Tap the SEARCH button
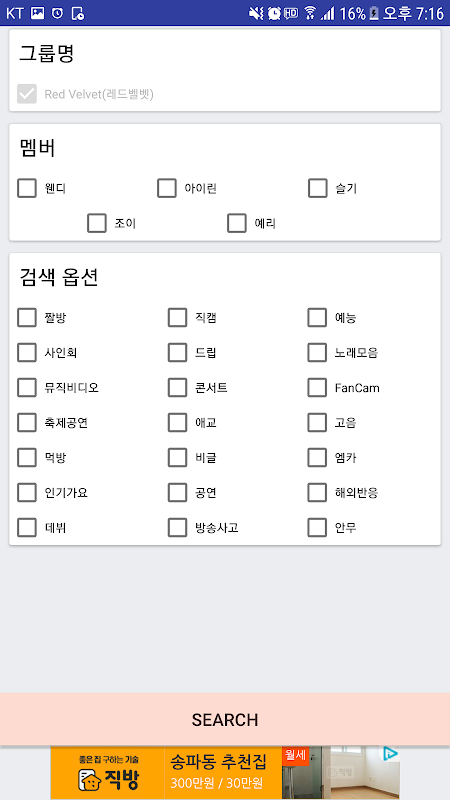450x800 pixels. 225,719
